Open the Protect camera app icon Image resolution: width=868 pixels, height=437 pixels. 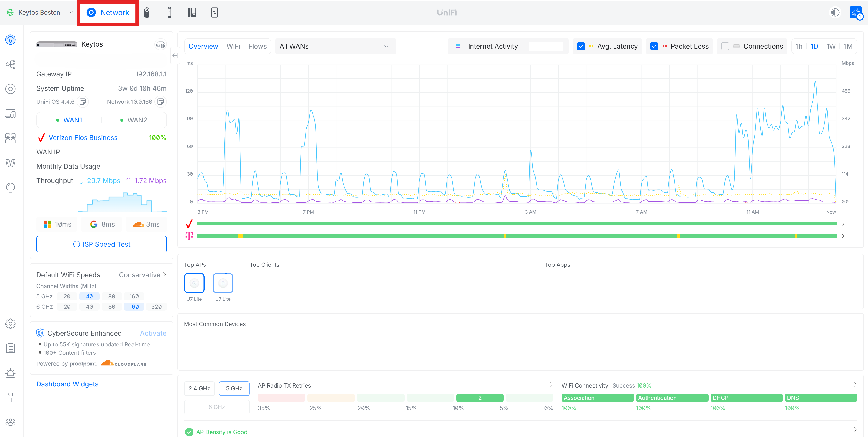147,13
